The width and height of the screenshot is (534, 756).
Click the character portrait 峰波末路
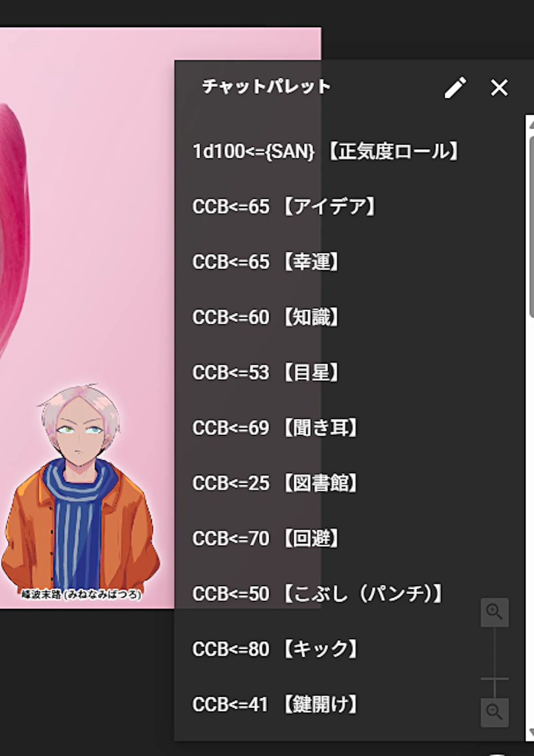click(81, 491)
